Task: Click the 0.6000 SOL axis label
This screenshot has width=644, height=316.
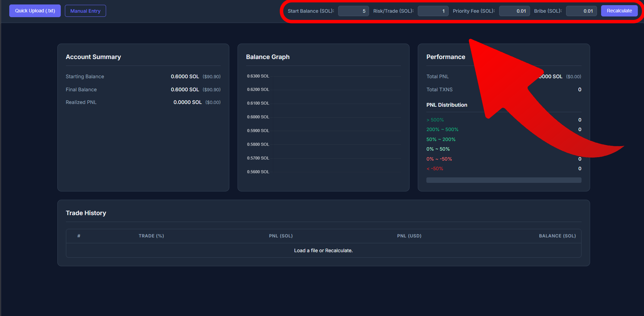Action: pos(258,117)
